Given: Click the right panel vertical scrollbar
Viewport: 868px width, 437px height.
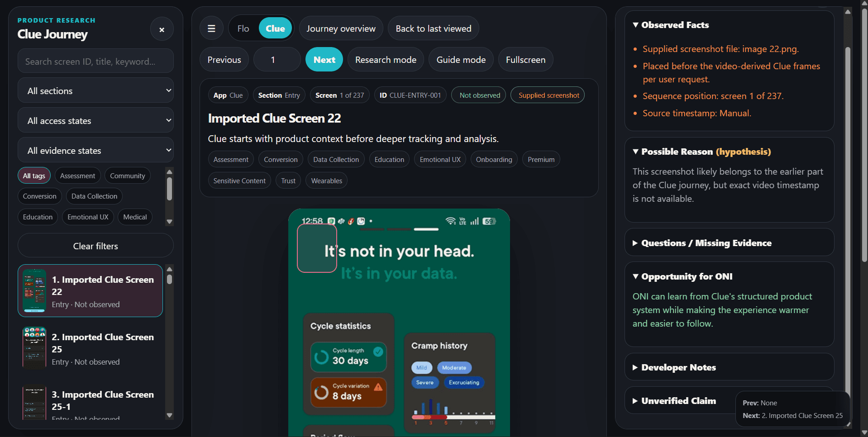Looking at the screenshot, I should pos(848,217).
